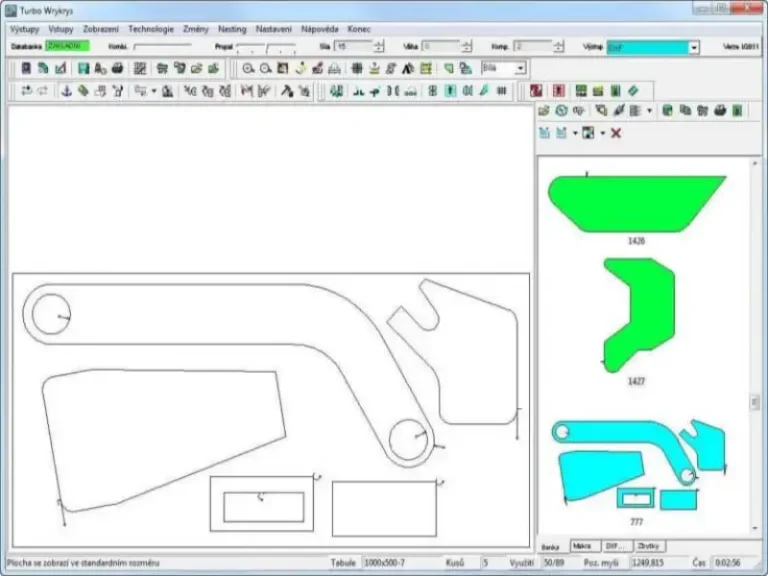This screenshot has width=768, height=576.
Task: Click the green Databanka field
Action: click(67, 46)
